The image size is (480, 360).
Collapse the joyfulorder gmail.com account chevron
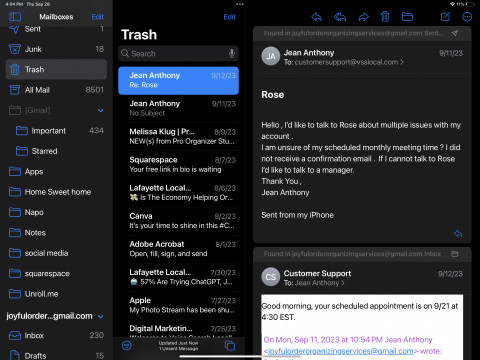pos(101,316)
